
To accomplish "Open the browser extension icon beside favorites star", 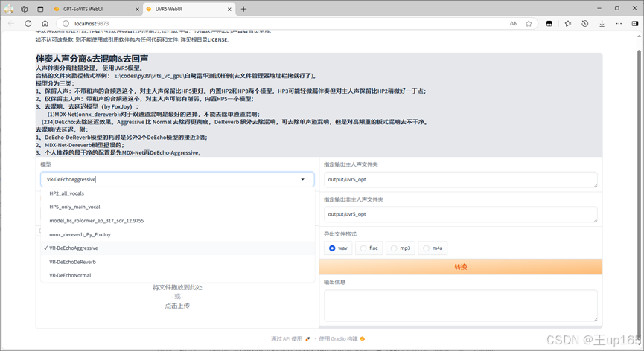I will click(549, 23).
